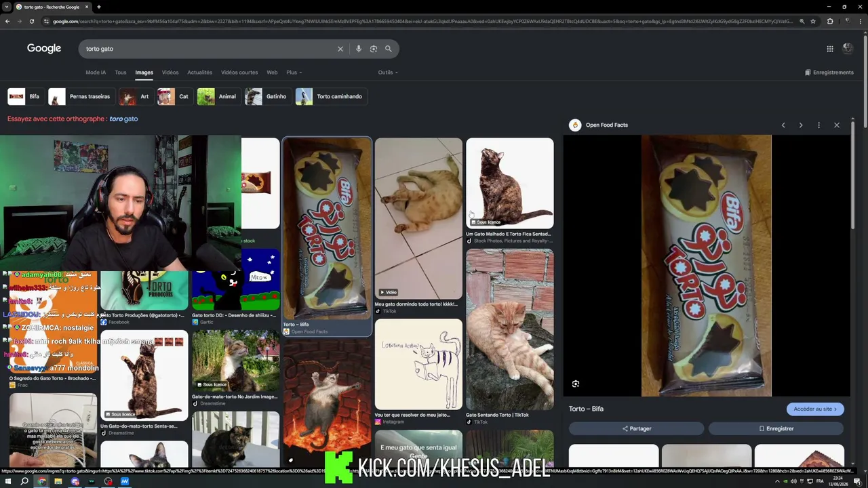Go to next image in preview panel
Image resolution: width=868 pixels, height=488 pixels.
click(801, 125)
